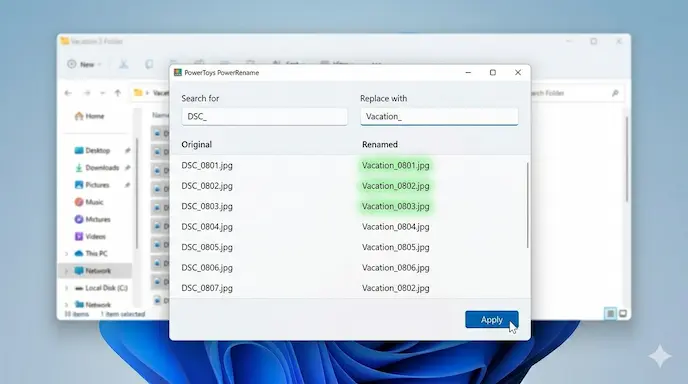The image size is (688, 384).
Task: Expand the Local Disk (C:) tree node
Action: [x=67, y=288]
